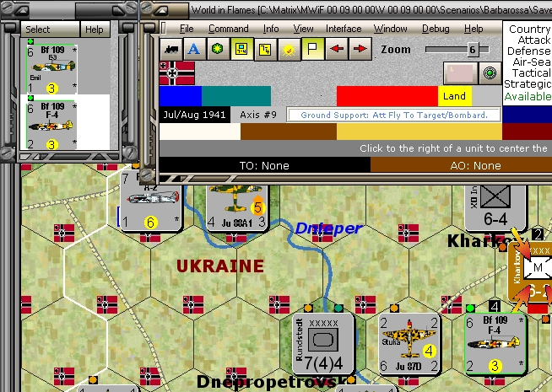This screenshot has width=552, height=392.
Task: Click the locomotive rail toolbar icon
Action: click(171, 49)
